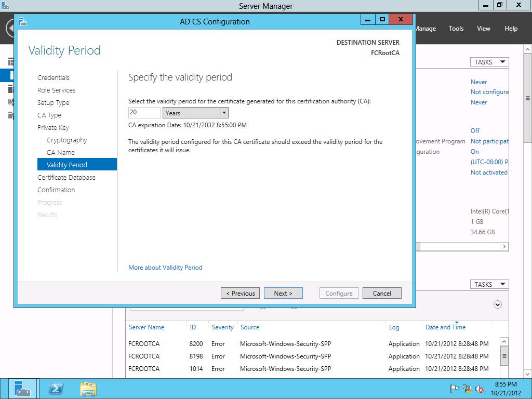
Task: Open the View menu in Server Manager
Action: (484, 29)
